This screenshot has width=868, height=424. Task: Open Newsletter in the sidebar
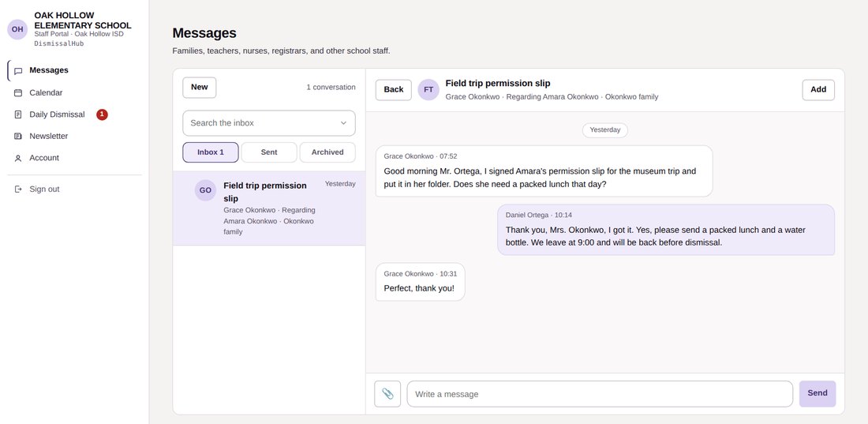pyautogui.click(x=74, y=136)
